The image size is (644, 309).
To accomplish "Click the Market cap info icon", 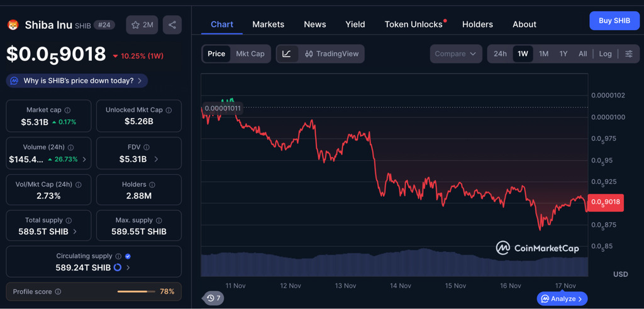I will pyautogui.click(x=68, y=110).
